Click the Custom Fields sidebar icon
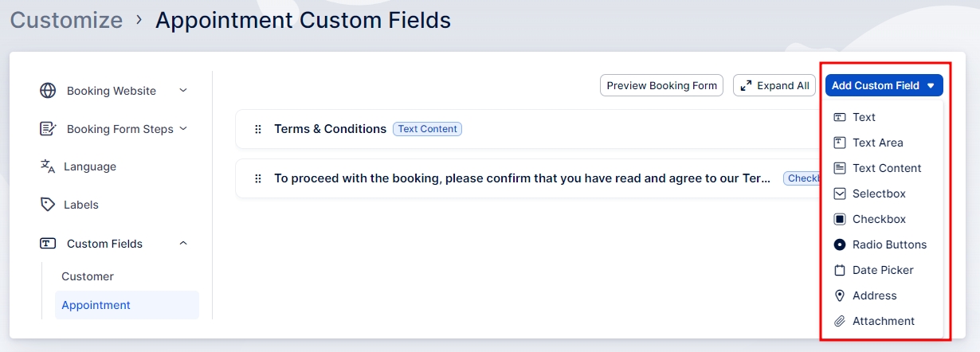The image size is (980, 352). (x=48, y=244)
